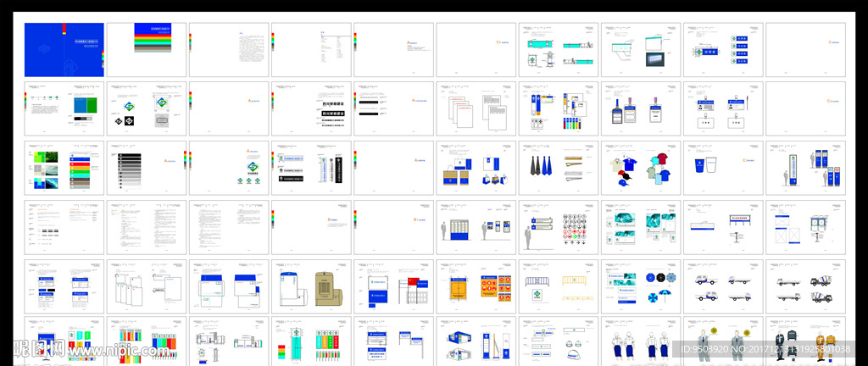Open the construction site gate drawing page
This screenshot has width=868, height=366.
tap(229, 341)
